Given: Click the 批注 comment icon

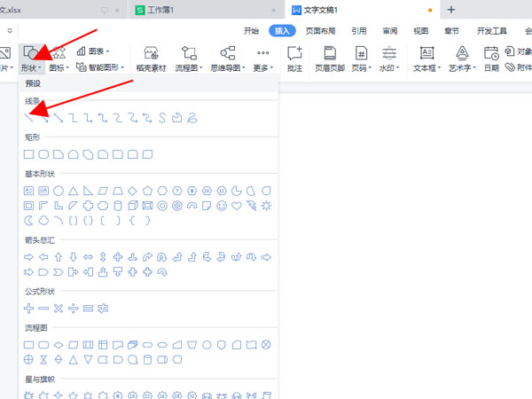Looking at the screenshot, I should click(x=295, y=58).
